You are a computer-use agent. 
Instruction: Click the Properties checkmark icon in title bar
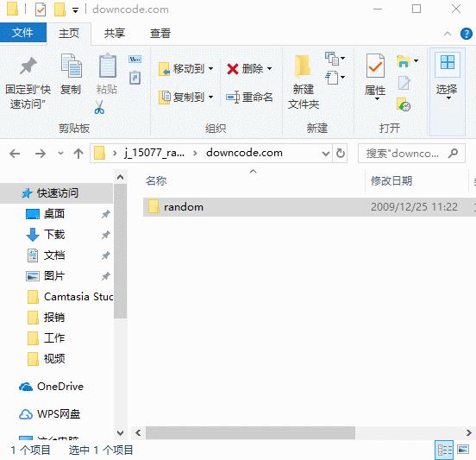coord(41,9)
